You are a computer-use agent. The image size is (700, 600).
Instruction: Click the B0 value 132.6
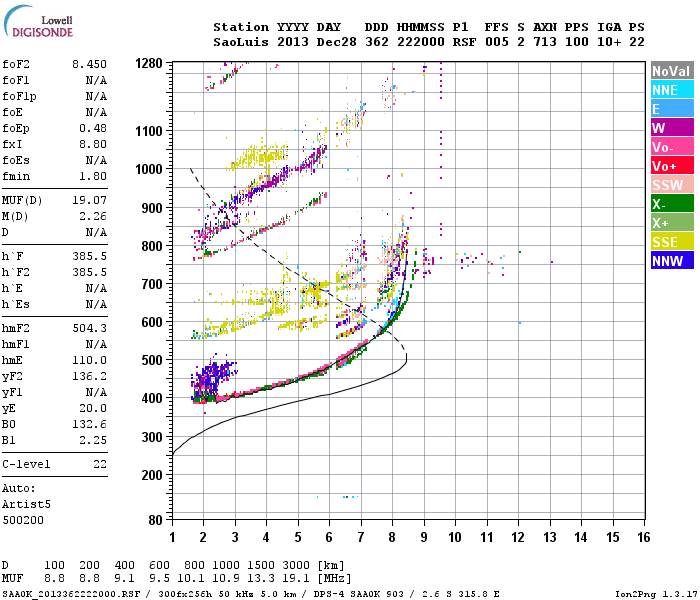tap(89, 424)
